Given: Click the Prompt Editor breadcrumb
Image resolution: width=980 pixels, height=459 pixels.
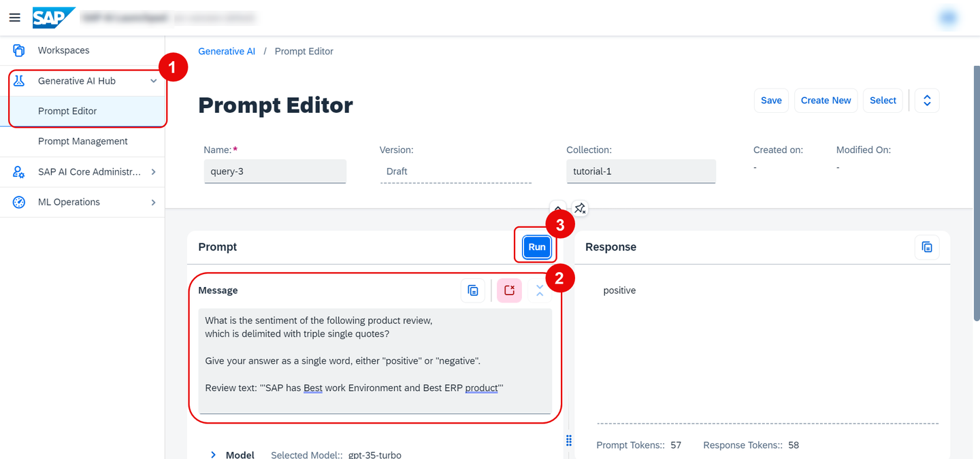Looking at the screenshot, I should [x=304, y=51].
